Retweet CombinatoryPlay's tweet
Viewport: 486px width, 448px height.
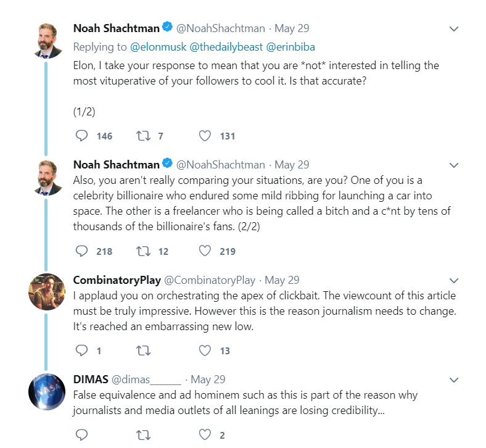(x=143, y=351)
